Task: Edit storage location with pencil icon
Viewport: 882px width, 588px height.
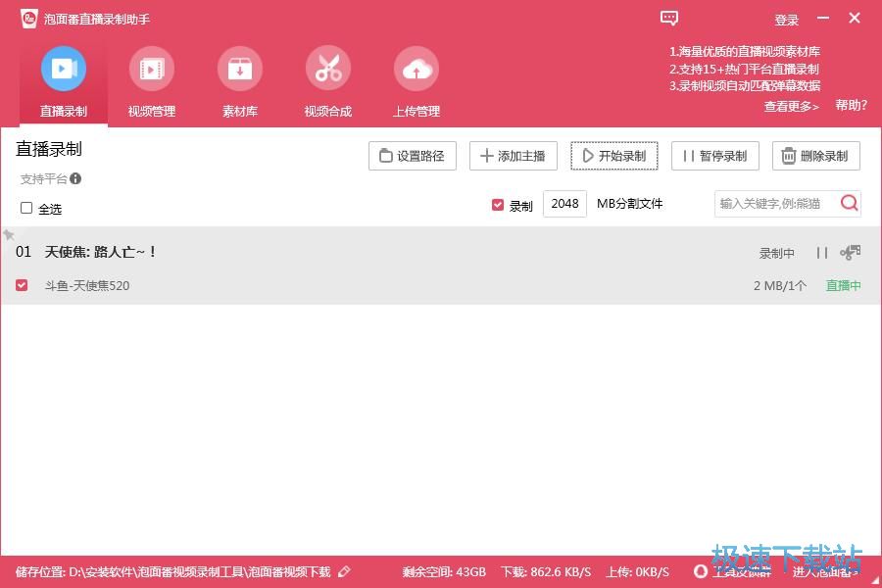Action: click(x=344, y=571)
